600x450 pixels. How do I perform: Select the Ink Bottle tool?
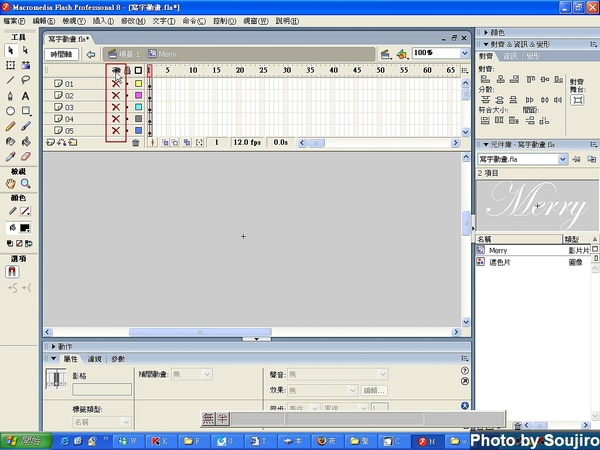[11, 142]
